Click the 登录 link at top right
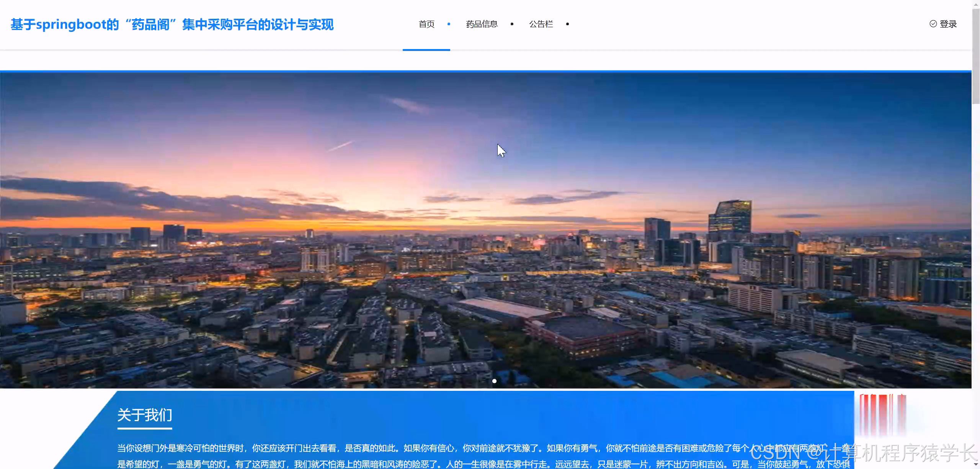Viewport: 980px width, 469px height. (x=948, y=24)
